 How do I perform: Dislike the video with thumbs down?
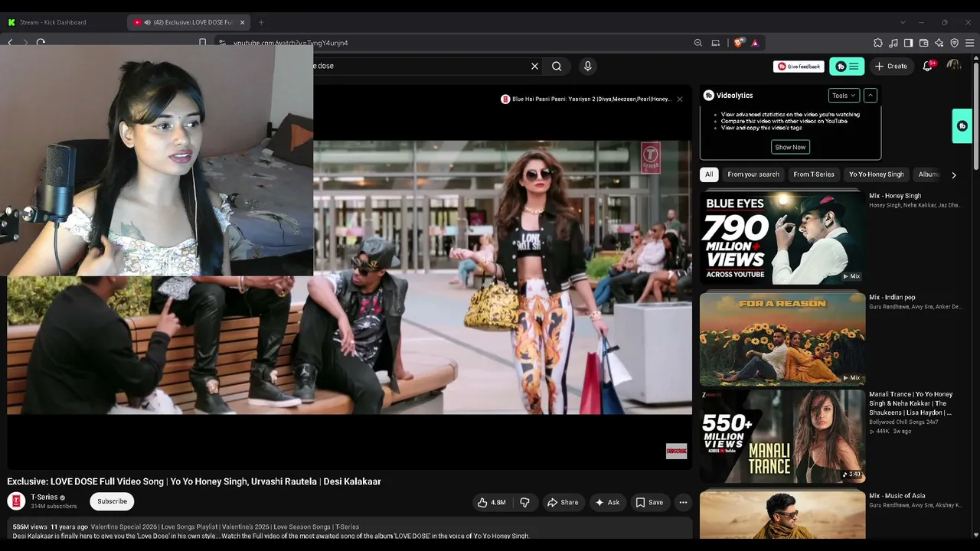[524, 503]
